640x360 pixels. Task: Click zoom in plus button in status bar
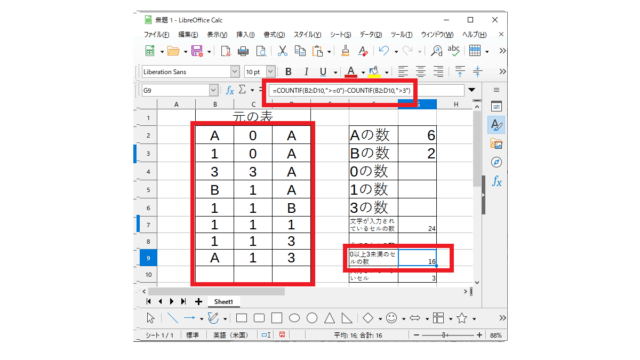coord(480,335)
